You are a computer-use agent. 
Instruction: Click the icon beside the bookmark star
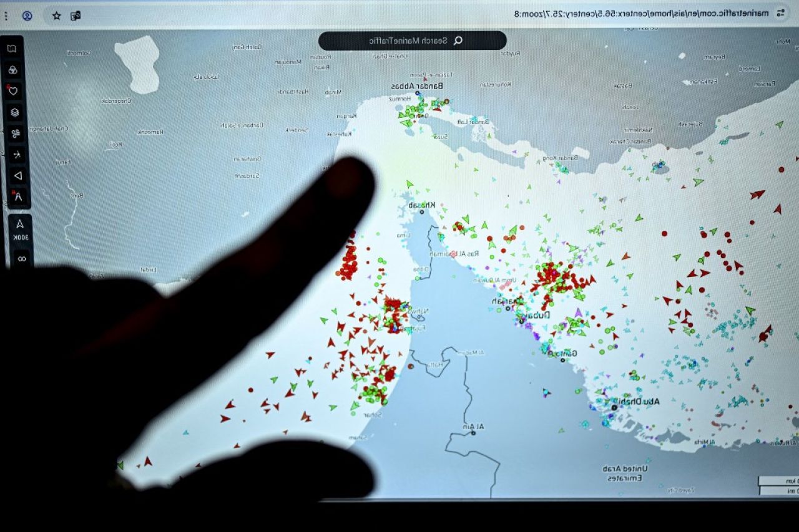click(x=76, y=16)
